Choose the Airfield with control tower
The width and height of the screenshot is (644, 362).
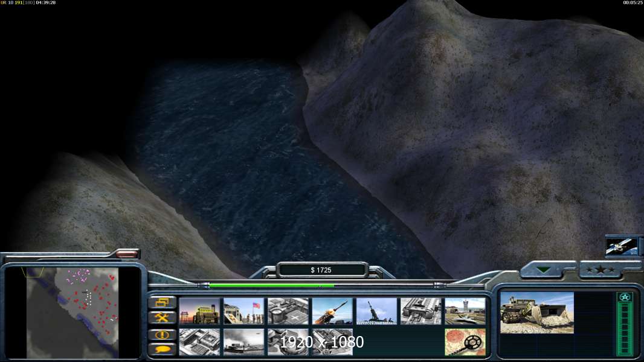tap(465, 311)
